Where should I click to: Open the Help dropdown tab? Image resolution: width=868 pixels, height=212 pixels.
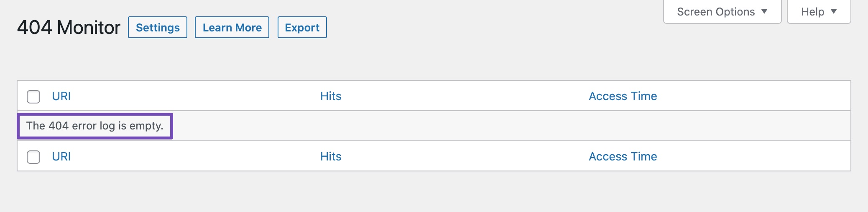coord(819,12)
